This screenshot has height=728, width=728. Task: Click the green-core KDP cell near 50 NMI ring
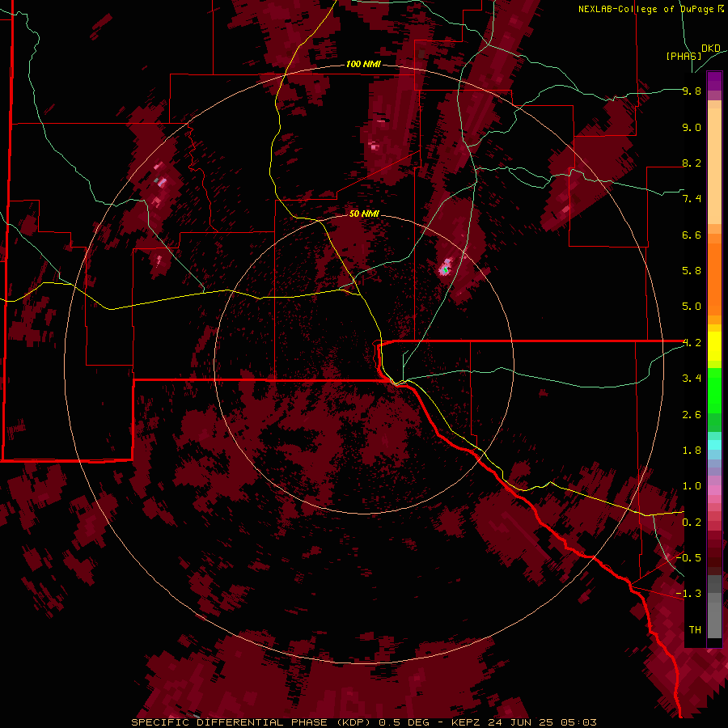[446, 269]
